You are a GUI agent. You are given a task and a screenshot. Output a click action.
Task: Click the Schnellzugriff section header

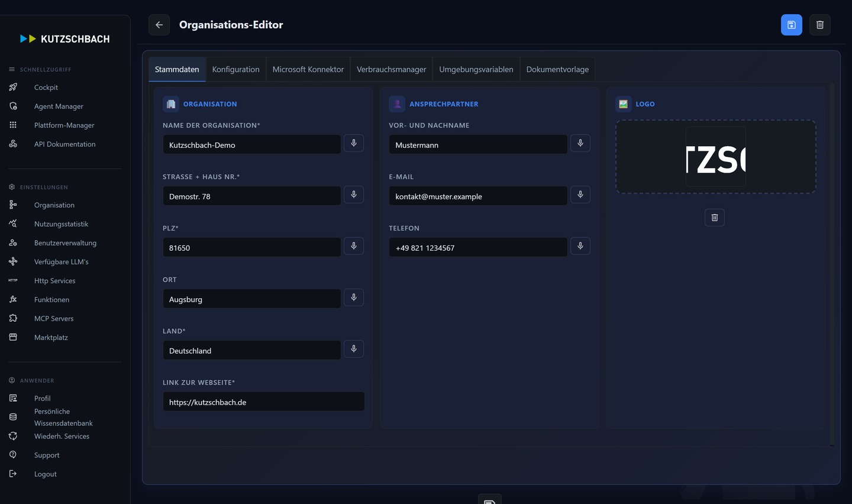(46, 70)
